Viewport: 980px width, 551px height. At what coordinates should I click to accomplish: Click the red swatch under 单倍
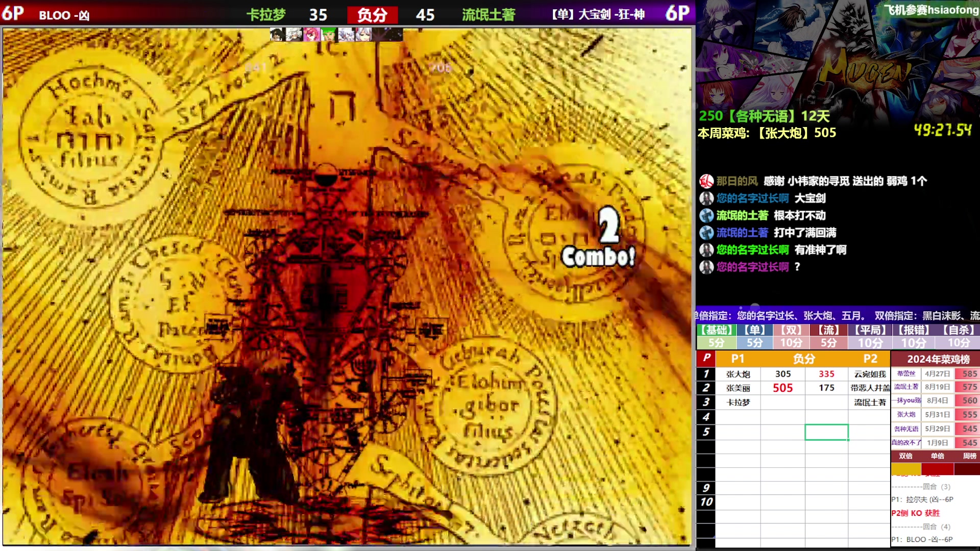937,468
